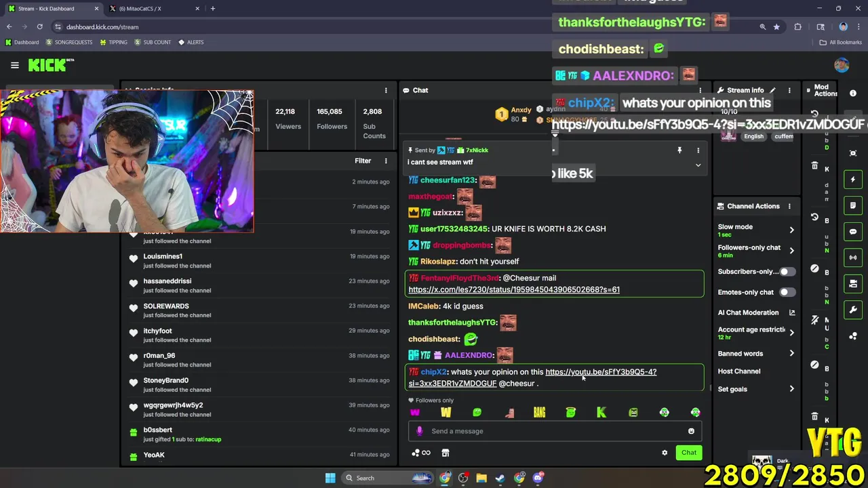Click the green Chat send button
868x488 pixels.
[x=689, y=453]
